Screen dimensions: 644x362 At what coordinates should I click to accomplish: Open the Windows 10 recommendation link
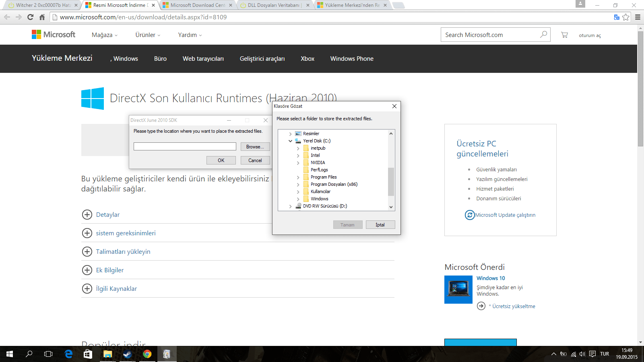coord(491,278)
